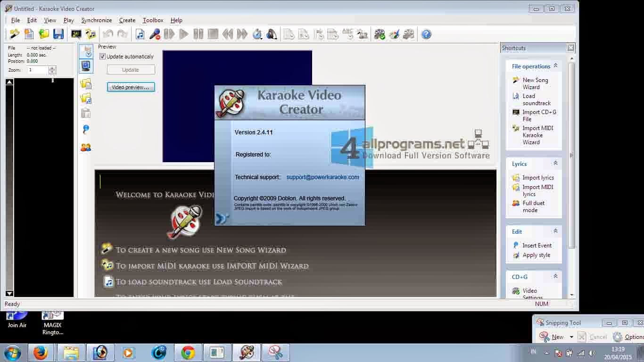Click the microphone record toolbar icon
The width and height of the screenshot is (644, 362).
(x=155, y=34)
